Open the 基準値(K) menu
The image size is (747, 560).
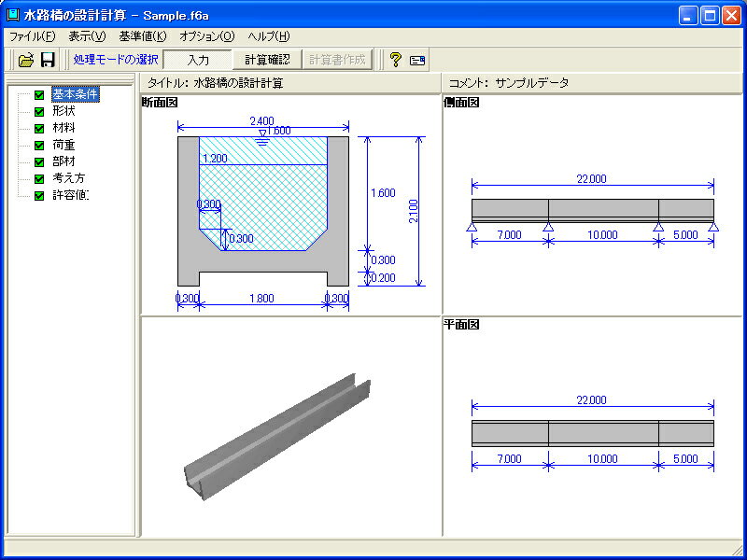[142, 36]
